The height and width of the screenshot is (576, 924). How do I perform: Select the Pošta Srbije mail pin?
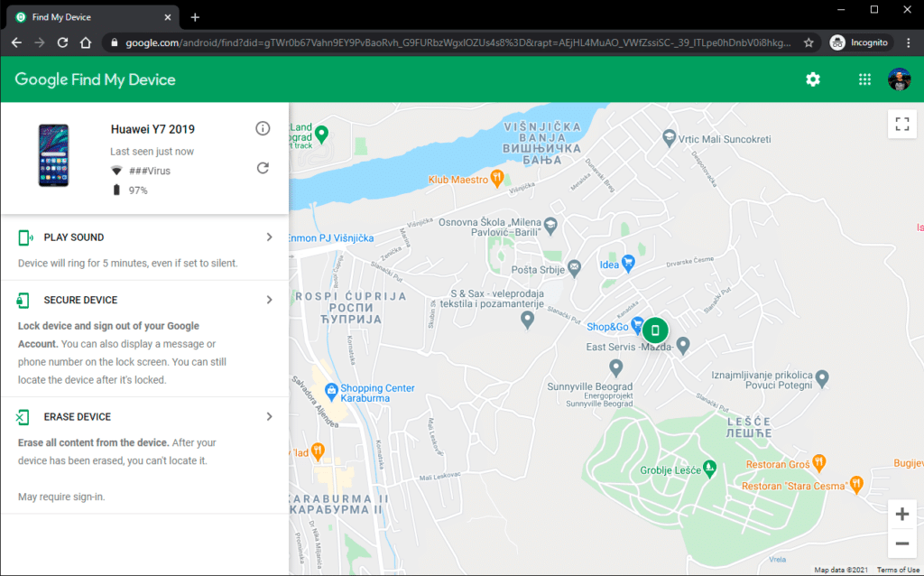575,267
